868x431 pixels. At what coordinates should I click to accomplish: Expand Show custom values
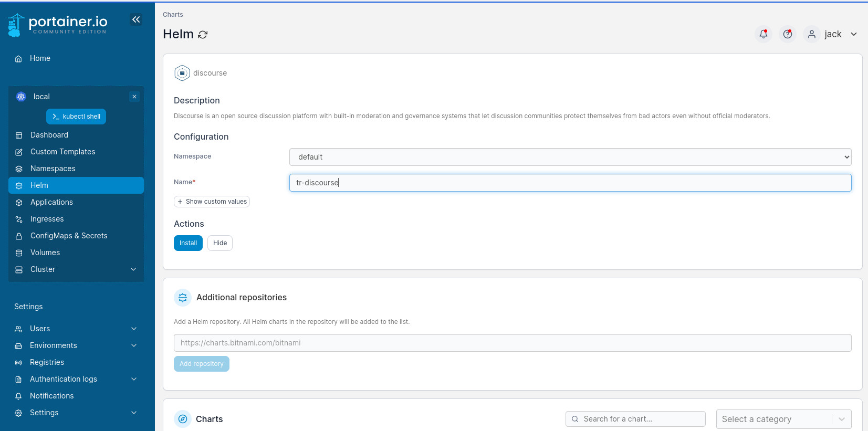[x=212, y=202]
